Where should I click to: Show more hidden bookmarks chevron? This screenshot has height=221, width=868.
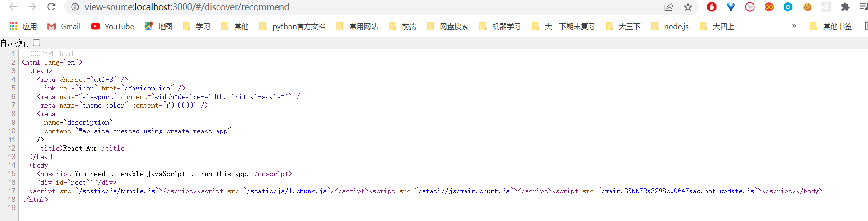pos(794,26)
